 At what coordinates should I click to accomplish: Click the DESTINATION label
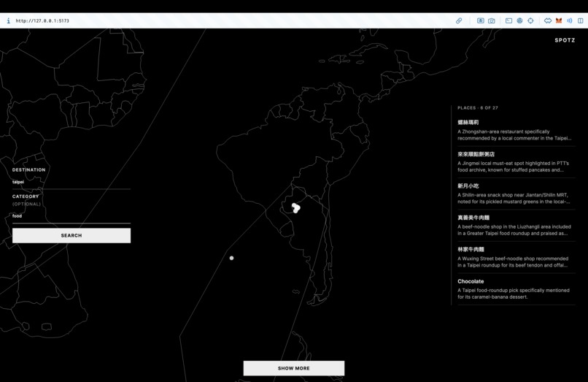pos(29,169)
